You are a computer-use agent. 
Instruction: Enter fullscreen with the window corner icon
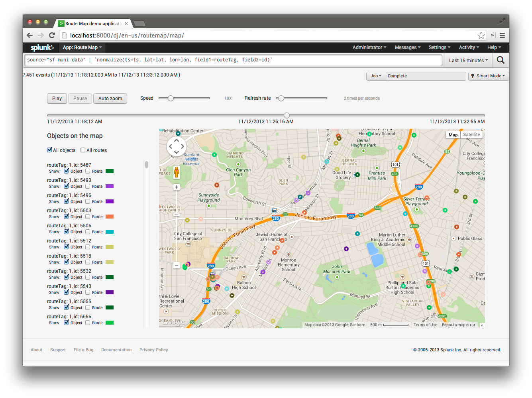[502, 21]
